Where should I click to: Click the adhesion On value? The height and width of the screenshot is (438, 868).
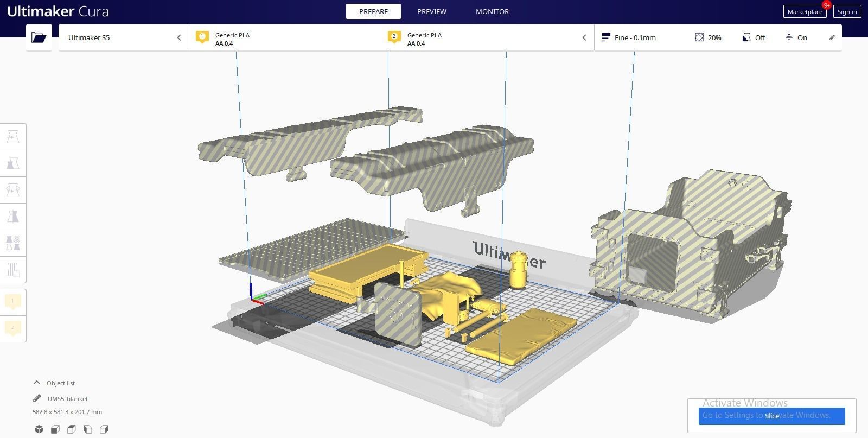tap(802, 37)
